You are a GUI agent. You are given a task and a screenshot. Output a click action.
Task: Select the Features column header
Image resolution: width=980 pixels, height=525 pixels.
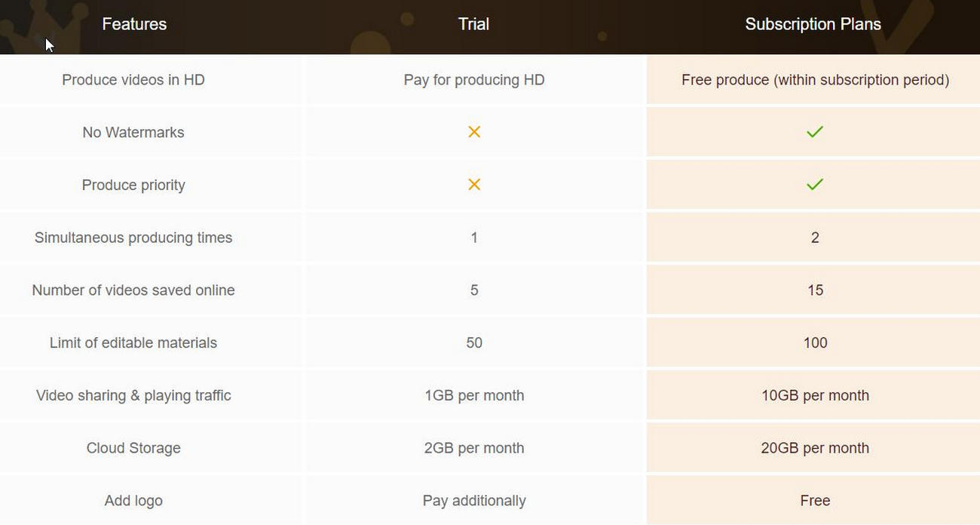(x=134, y=24)
